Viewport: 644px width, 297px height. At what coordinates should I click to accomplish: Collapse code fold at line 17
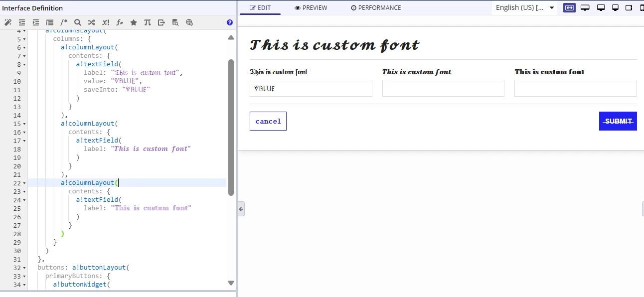pyautogui.click(x=24, y=141)
